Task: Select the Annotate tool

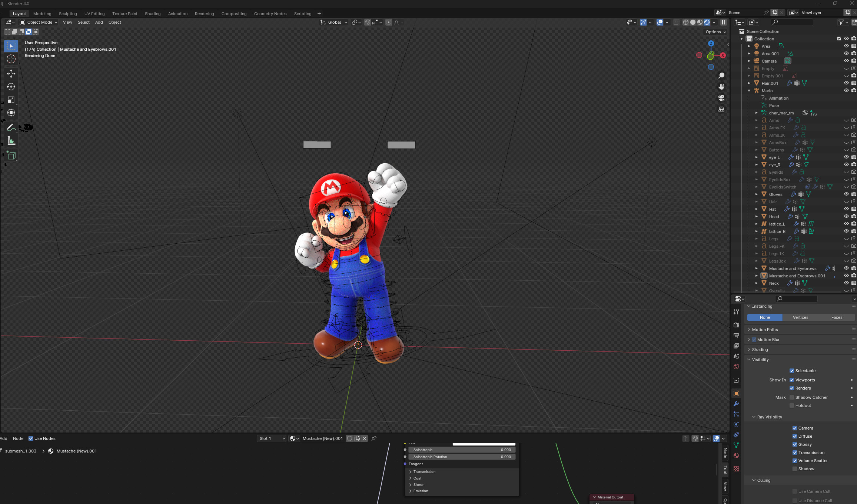Action: coord(11,127)
